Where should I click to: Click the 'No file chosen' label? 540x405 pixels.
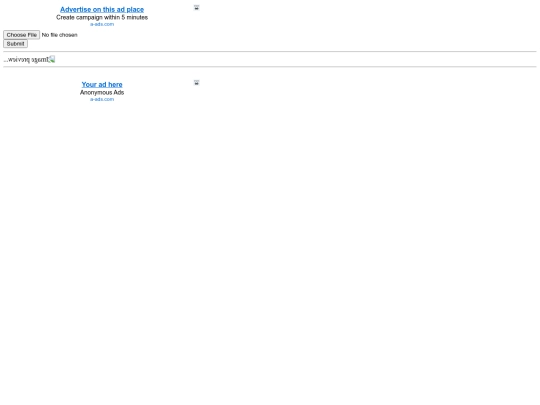tap(60, 35)
